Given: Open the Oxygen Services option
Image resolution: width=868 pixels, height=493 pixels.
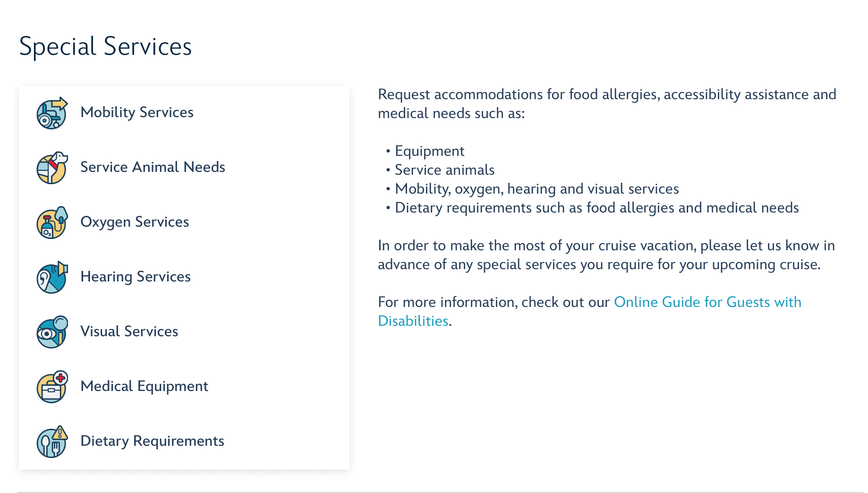Looking at the screenshot, I should [x=135, y=222].
